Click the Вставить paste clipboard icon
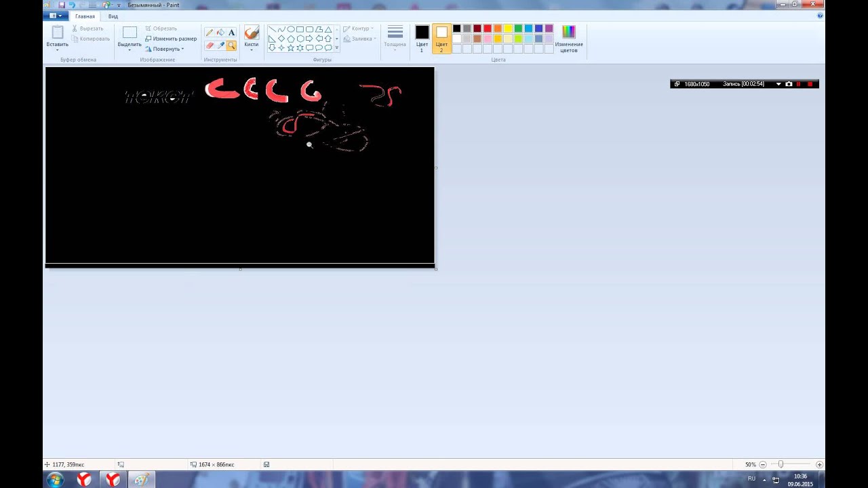The image size is (868, 488). click(58, 32)
